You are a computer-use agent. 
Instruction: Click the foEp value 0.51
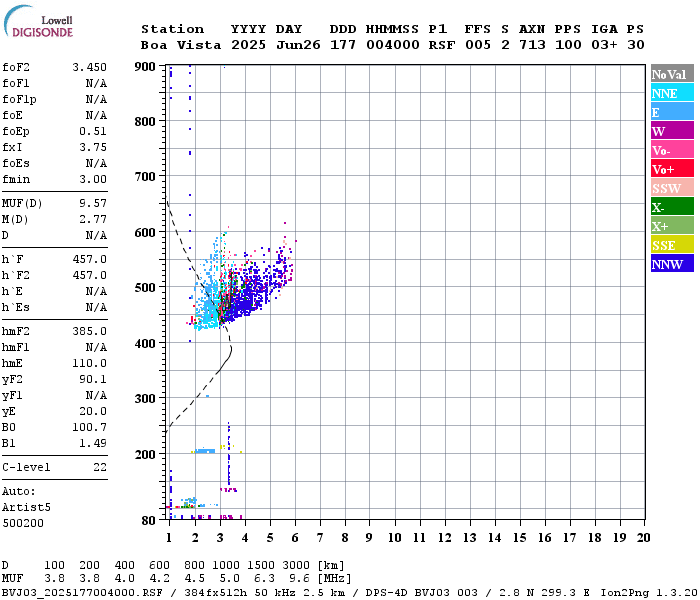point(93,131)
